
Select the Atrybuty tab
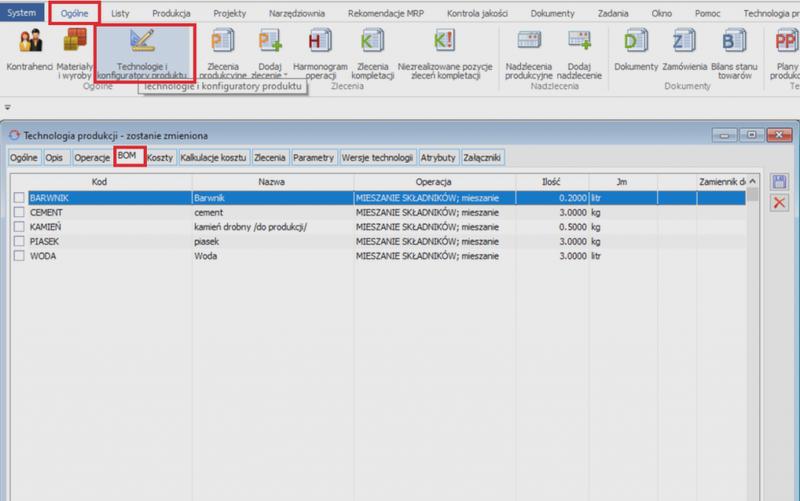click(x=438, y=158)
